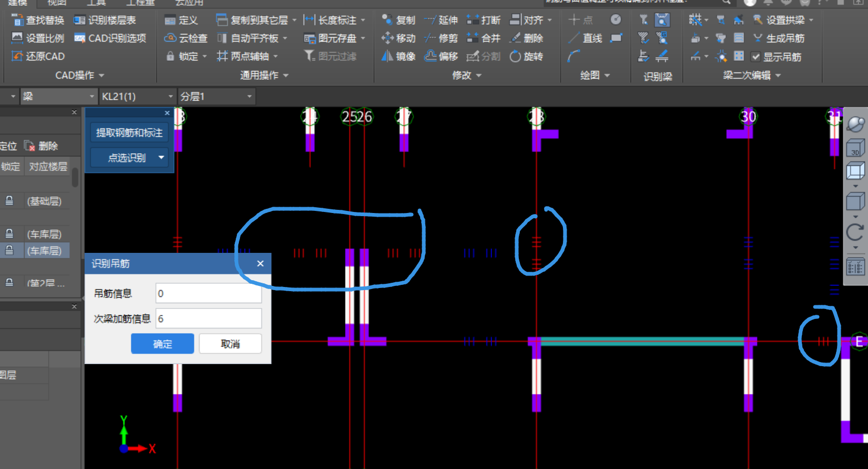Select the rectangle draw tool
Image resolution: width=868 pixels, height=469 pixels.
(x=616, y=38)
